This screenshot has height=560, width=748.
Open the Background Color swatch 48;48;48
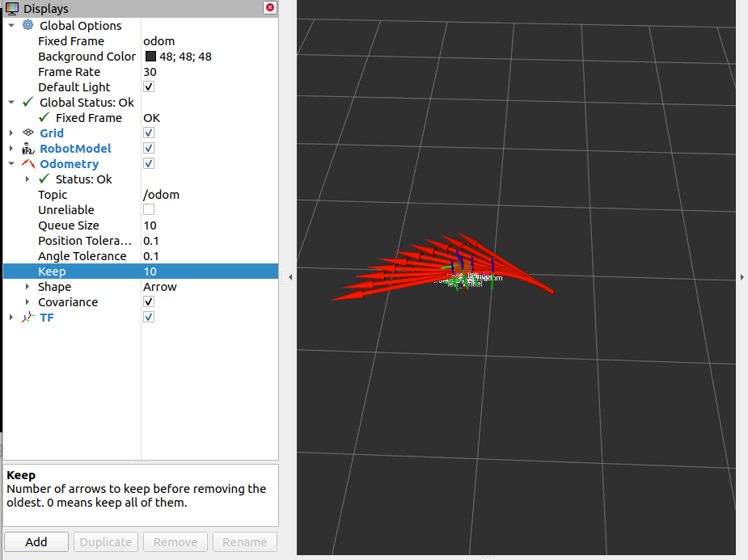[x=150, y=57]
